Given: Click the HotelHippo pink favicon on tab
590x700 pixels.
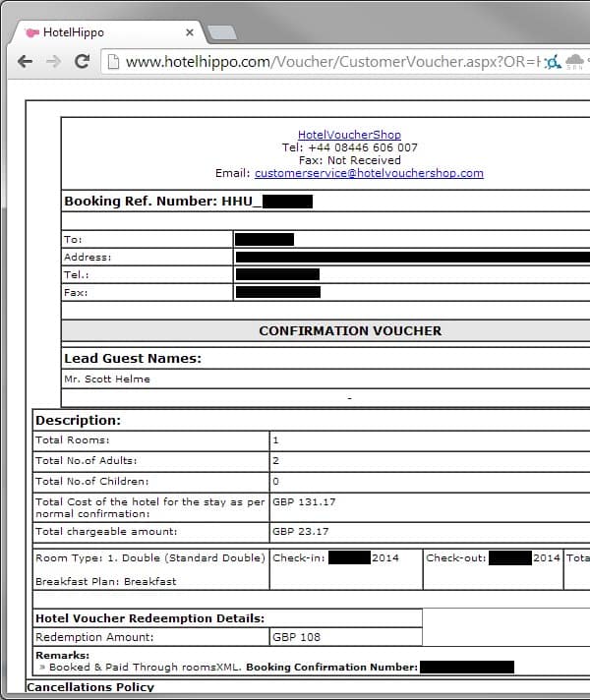Looking at the screenshot, I should (x=32, y=32).
